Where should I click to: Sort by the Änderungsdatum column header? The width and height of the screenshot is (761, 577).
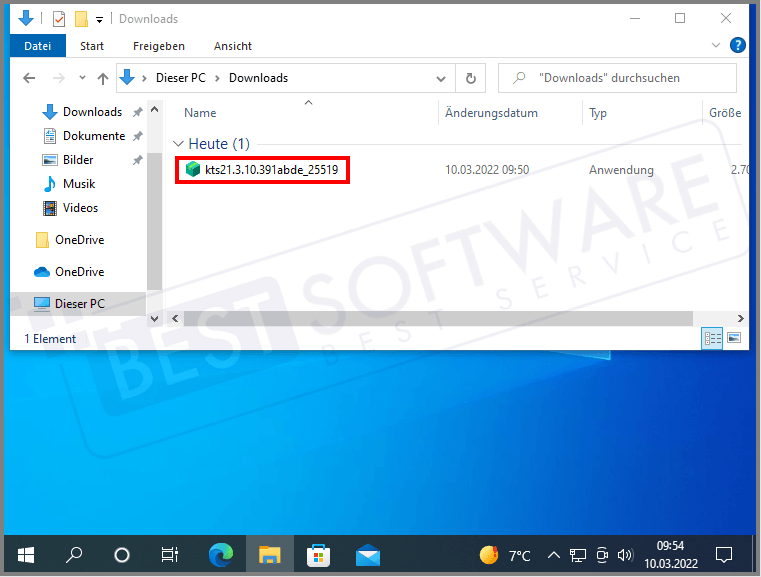click(x=491, y=113)
